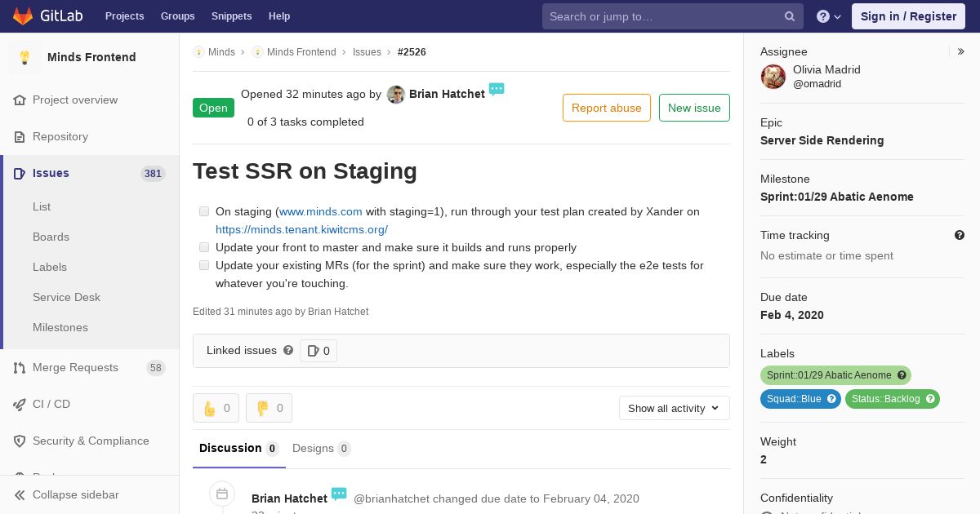Open the Help question mark menu
980x514 pixels.
829,16
